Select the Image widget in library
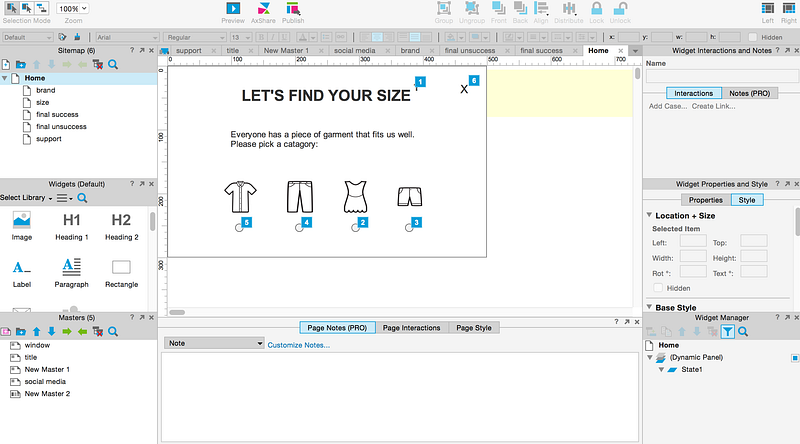Screen dimensions: 800x444 point(22,220)
